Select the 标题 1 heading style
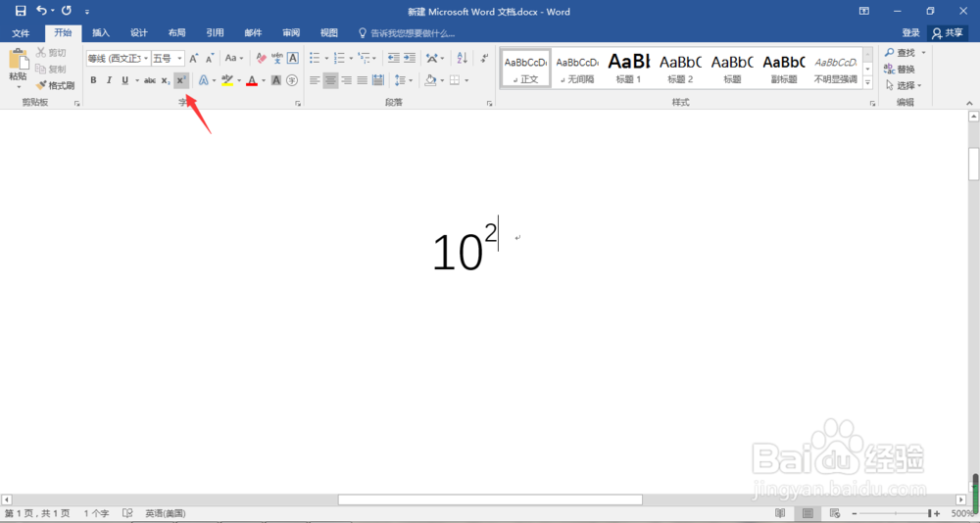The width and height of the screenshot is (980, 523). coord(629,68)
